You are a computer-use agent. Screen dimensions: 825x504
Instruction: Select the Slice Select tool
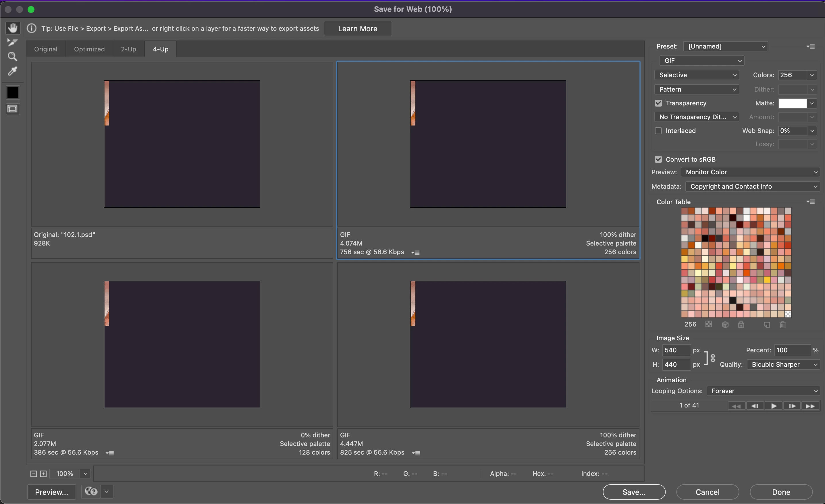(12, 42)
